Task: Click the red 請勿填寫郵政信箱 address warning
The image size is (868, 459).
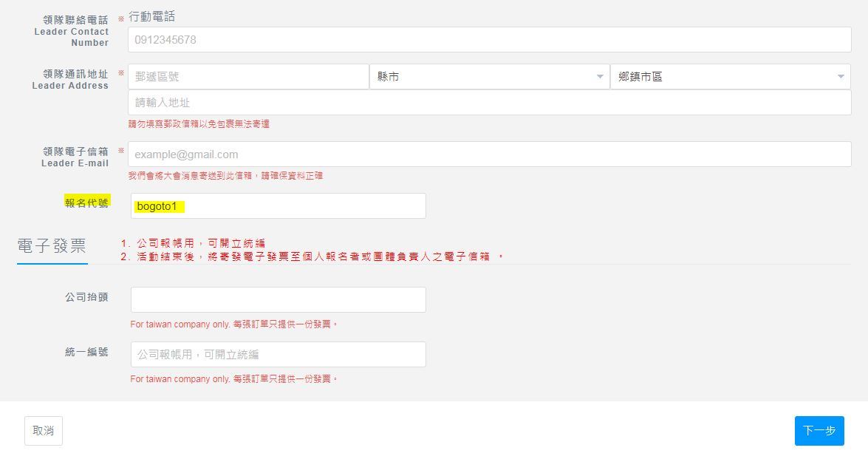Action: [x=199, y=124]
